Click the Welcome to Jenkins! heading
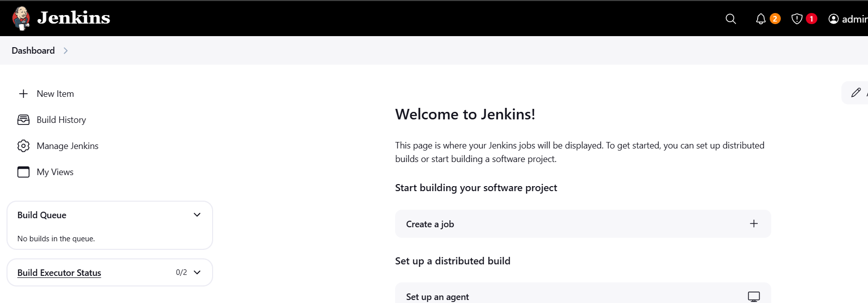The image size is (868, 303). pyautogui.click(x=465, y=114)
